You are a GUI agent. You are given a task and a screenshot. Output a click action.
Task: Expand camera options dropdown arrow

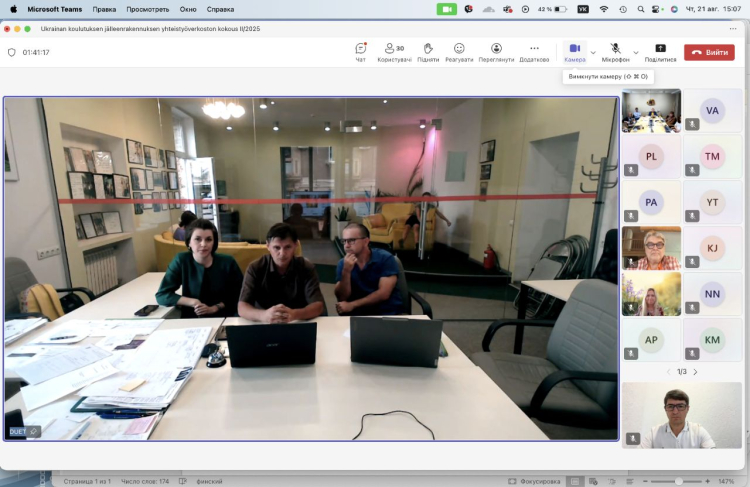(593, 52)
